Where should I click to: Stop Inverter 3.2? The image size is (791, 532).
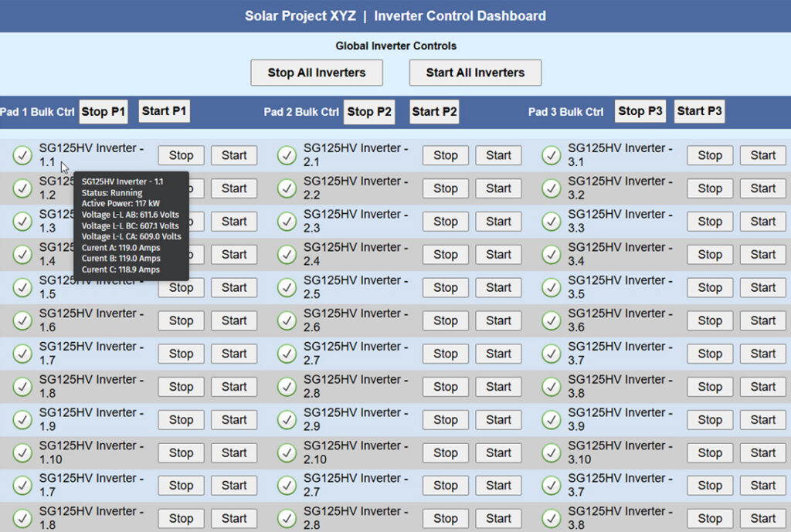coord(710,188)
